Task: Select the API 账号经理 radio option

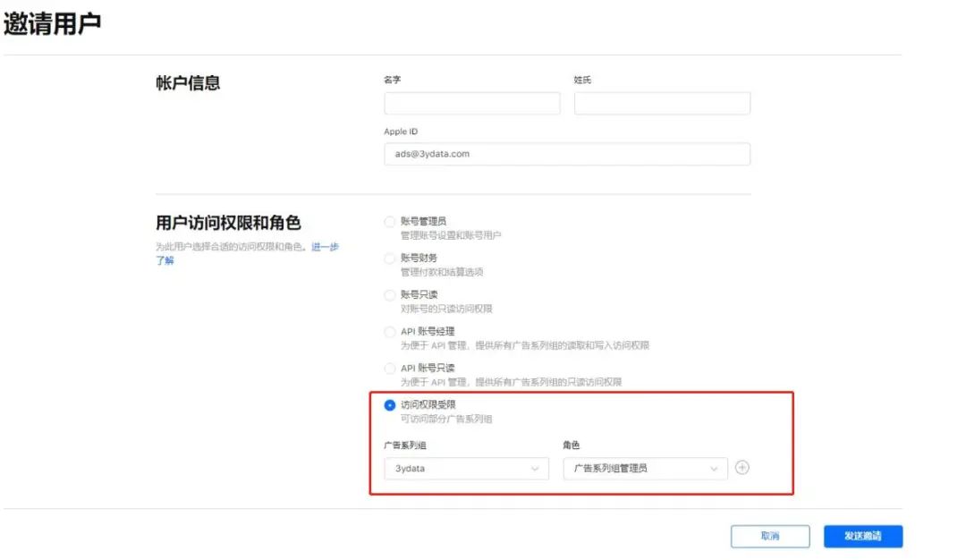Action: (x=389, y=332)
